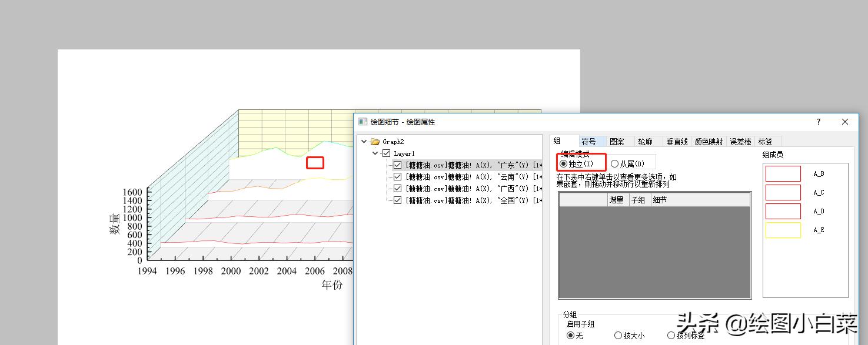Collapse the Graph2 tree node
The image size is (868, 345).
point(364,142)
